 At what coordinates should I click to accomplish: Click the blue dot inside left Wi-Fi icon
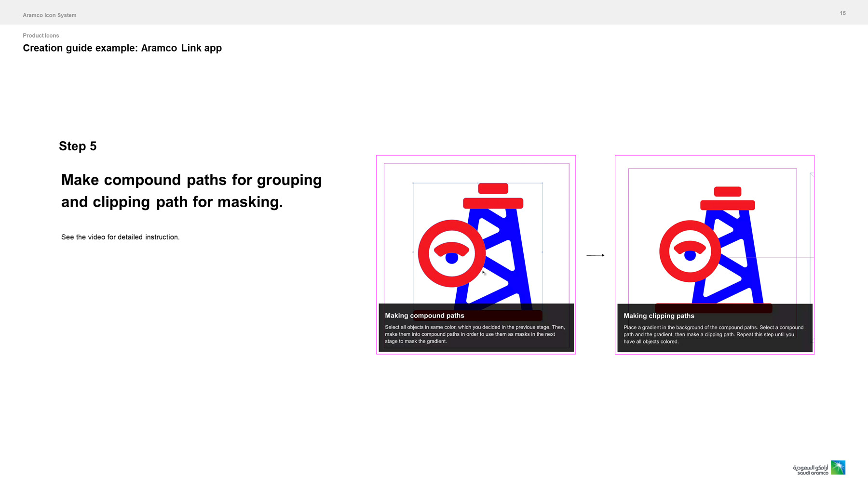tap(451, 259)
